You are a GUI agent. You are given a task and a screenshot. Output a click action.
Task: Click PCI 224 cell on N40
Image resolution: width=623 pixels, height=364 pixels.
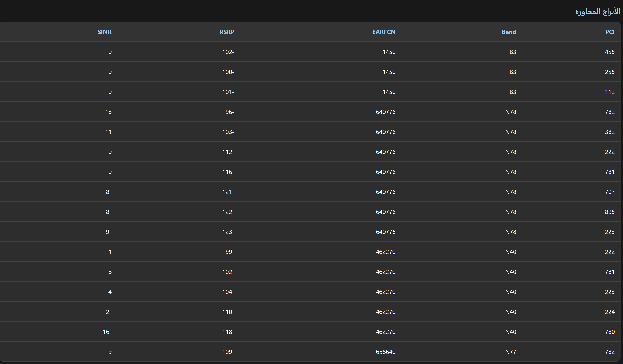pos(609,312)
